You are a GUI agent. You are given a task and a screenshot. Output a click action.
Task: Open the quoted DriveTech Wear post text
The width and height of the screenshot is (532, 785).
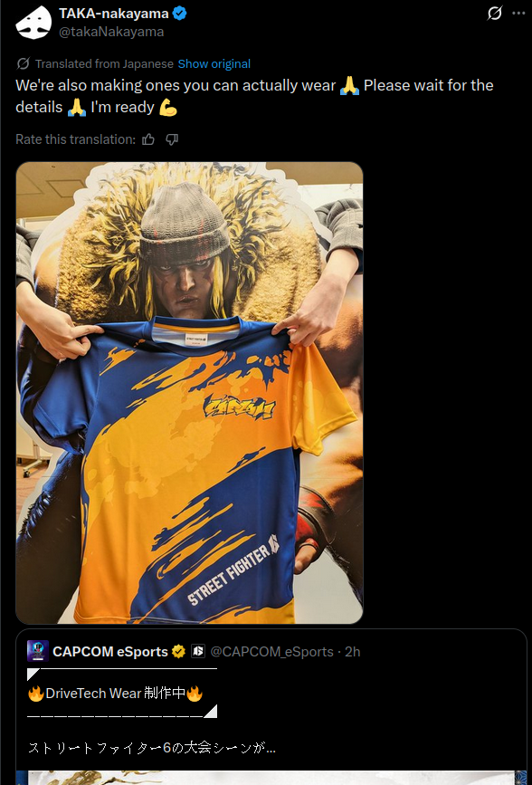click(x=115, y=694)
